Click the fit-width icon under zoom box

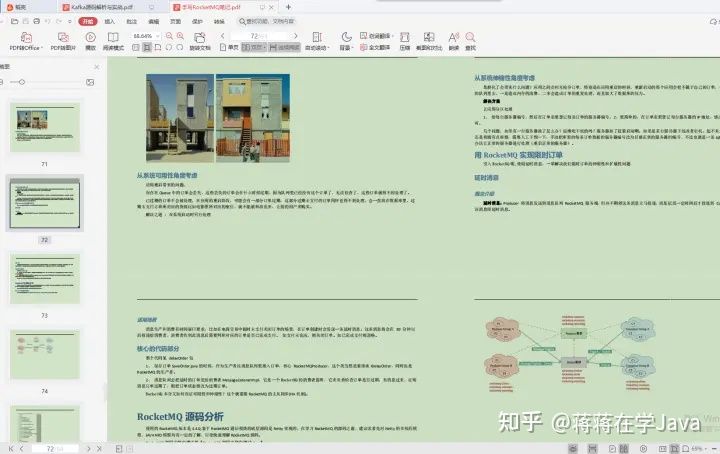pos(158,47)
